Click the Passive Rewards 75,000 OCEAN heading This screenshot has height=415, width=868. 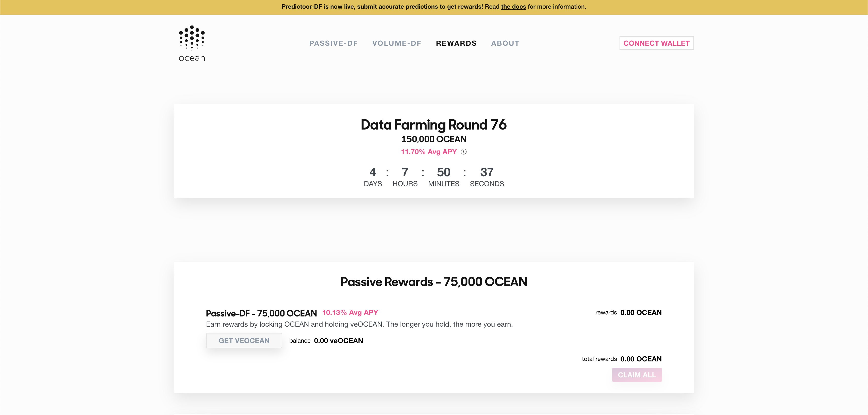click(434, 282)
